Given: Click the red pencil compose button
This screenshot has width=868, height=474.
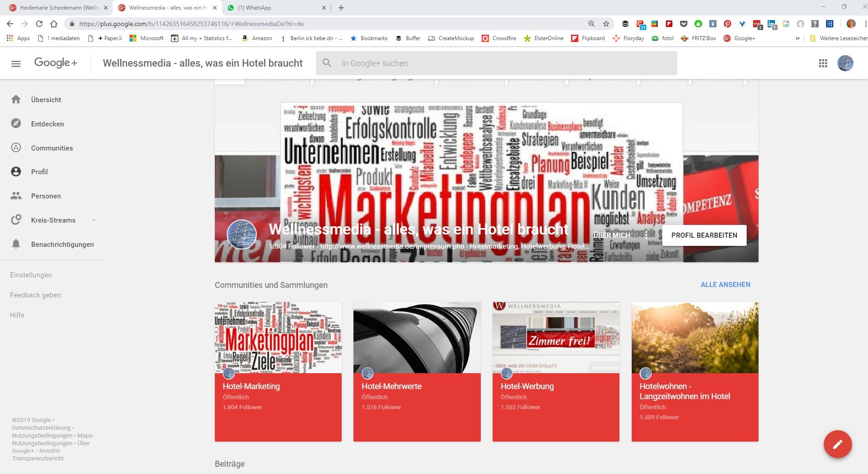Looking at the screenshot, I should click(x=837, y=444).
